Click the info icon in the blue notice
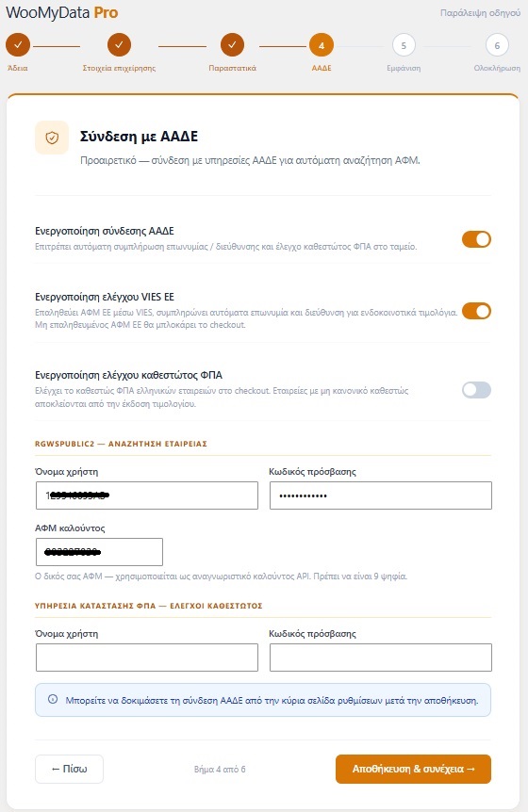Image resolution: width=528 pixels, height=812 pixels. (53, 699)
